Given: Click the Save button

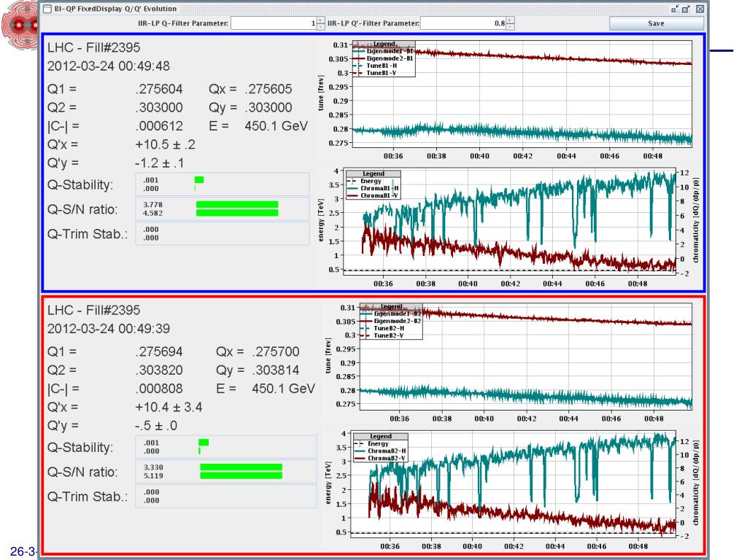Looking at the screenshot, I should click(x=655, y=23).
